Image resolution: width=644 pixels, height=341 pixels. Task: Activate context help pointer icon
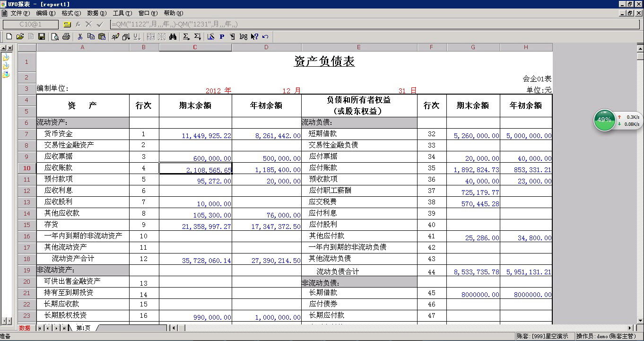pos(254,36)
